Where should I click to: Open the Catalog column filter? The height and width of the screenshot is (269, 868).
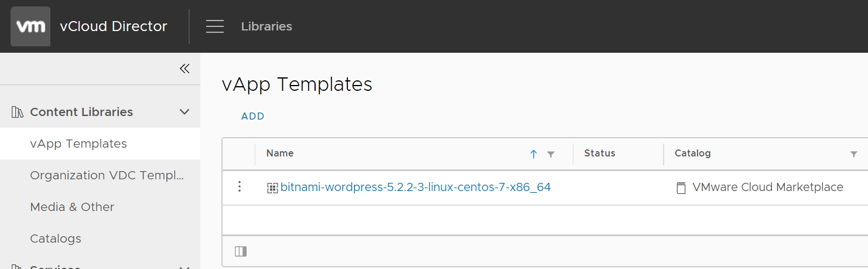854,154
